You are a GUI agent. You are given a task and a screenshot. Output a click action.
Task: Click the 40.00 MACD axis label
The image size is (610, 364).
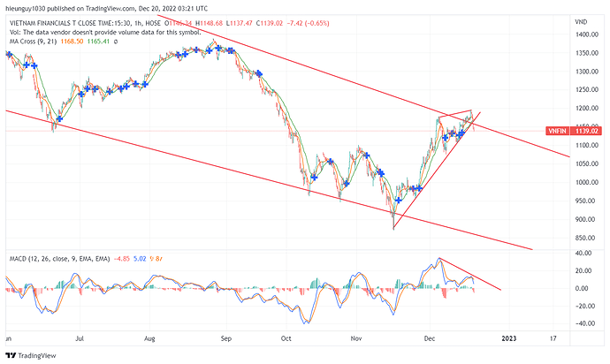pos(583,254)
